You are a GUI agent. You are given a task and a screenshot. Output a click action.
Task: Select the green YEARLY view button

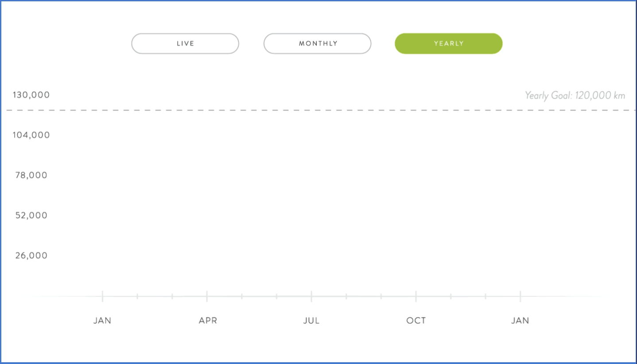click(449, 43)
